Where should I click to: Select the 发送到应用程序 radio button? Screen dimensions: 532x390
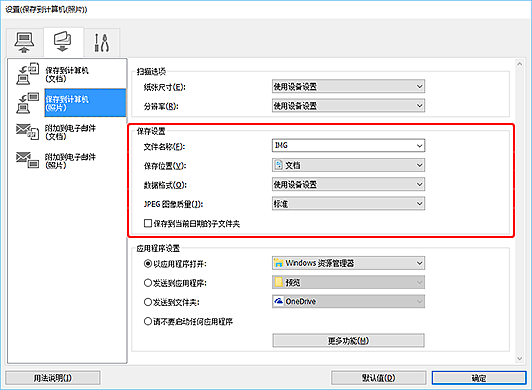tap(148, 283)
